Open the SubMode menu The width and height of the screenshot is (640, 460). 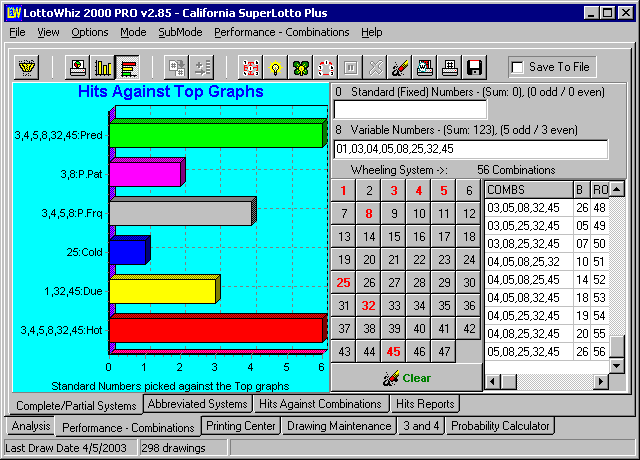coord(180,32)
